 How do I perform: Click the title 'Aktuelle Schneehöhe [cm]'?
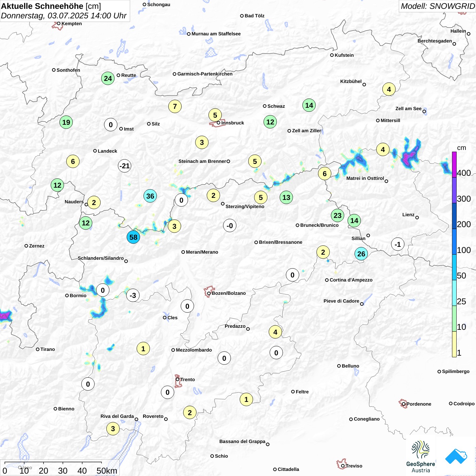(51, 6)
